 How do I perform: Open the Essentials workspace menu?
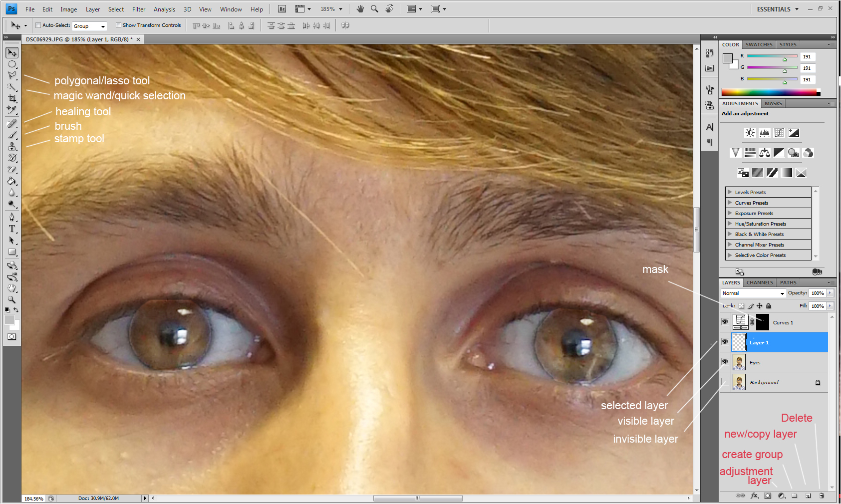(778, 9)
